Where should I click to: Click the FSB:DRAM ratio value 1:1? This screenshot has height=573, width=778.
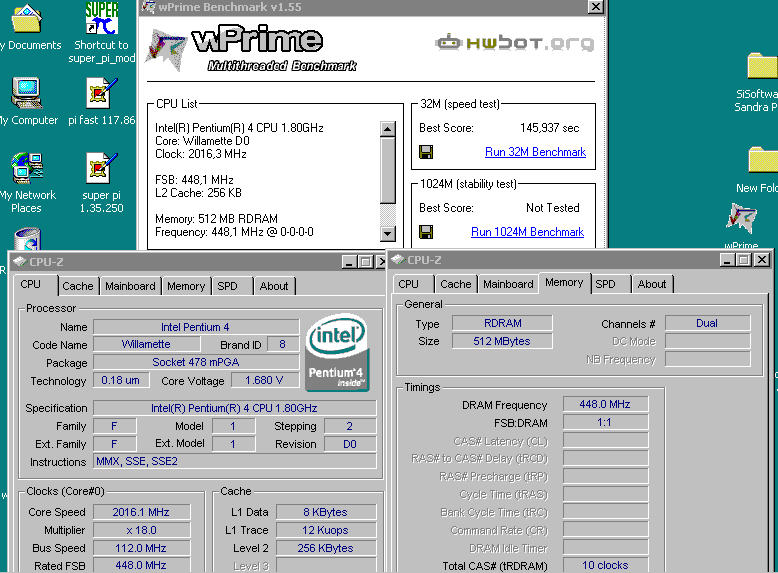[x=605, y=422]
